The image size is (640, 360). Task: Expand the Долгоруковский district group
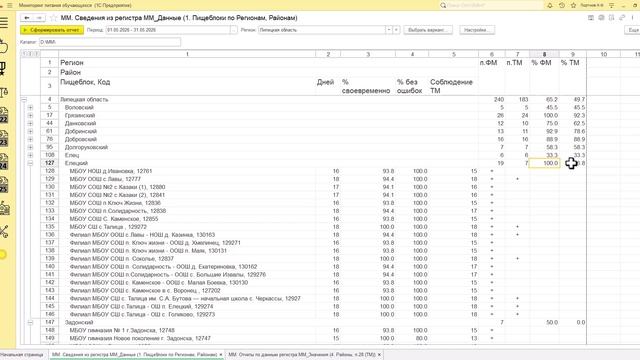(30, 147)
